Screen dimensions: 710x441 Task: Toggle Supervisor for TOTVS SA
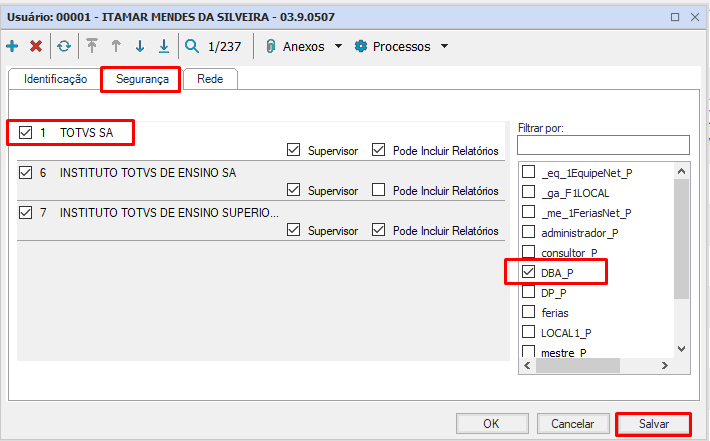293,150
